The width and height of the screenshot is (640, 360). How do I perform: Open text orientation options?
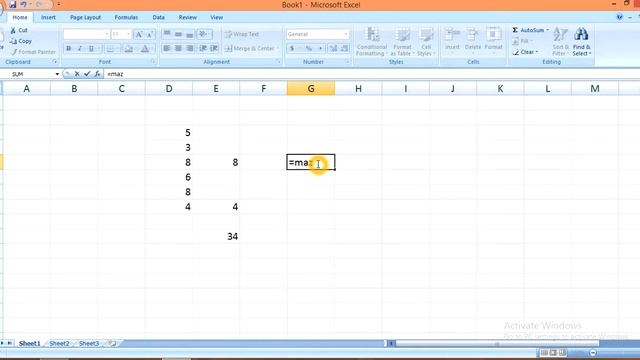click(204, 34)
